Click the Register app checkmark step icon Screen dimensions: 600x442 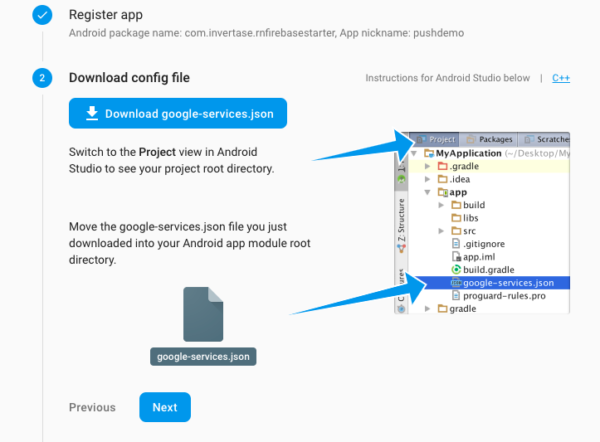[42, 15]
